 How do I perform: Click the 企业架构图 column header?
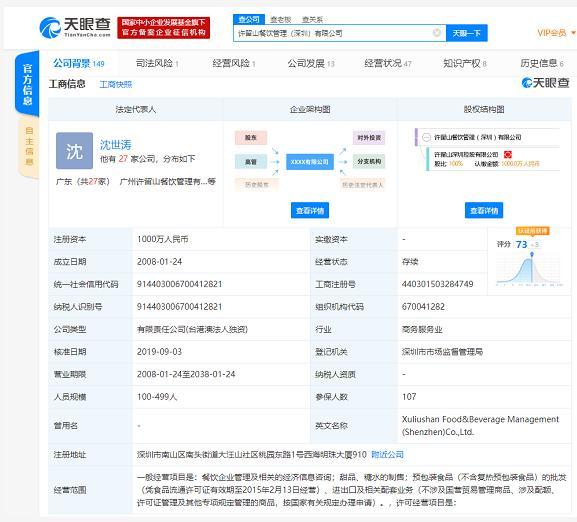coord(310,109)
